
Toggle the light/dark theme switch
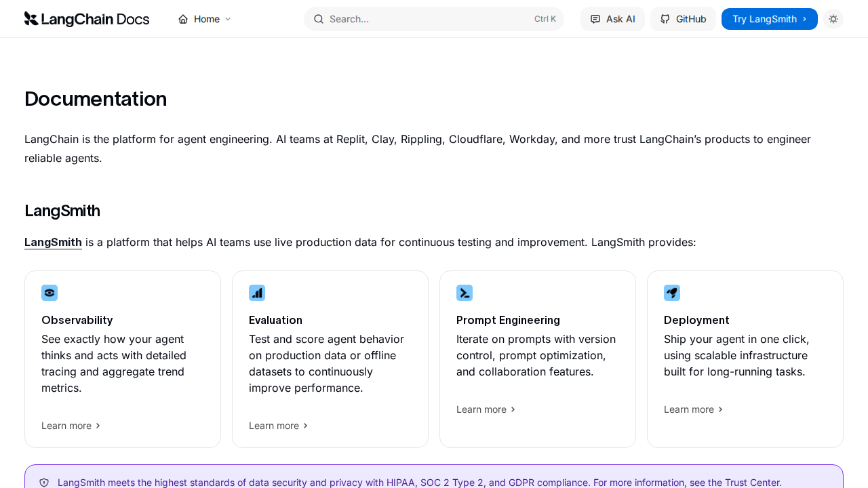click(833, 19)
